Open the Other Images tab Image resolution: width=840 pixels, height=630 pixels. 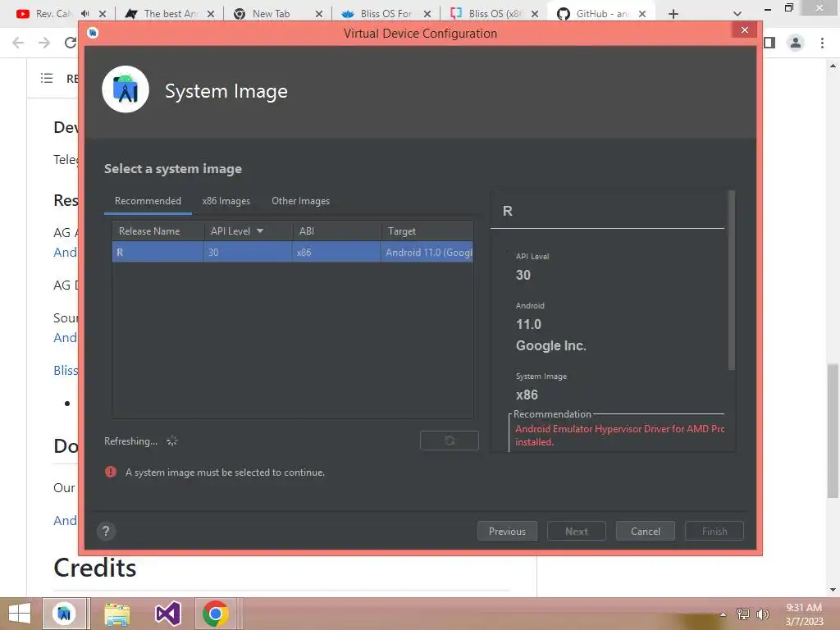pyautogui.click(x=300, y=201)
